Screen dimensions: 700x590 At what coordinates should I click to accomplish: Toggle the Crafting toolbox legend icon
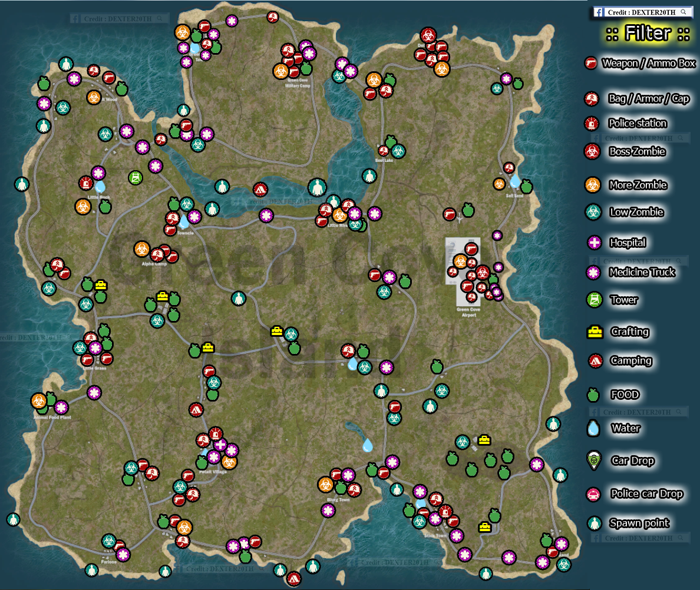pos(595,332)
